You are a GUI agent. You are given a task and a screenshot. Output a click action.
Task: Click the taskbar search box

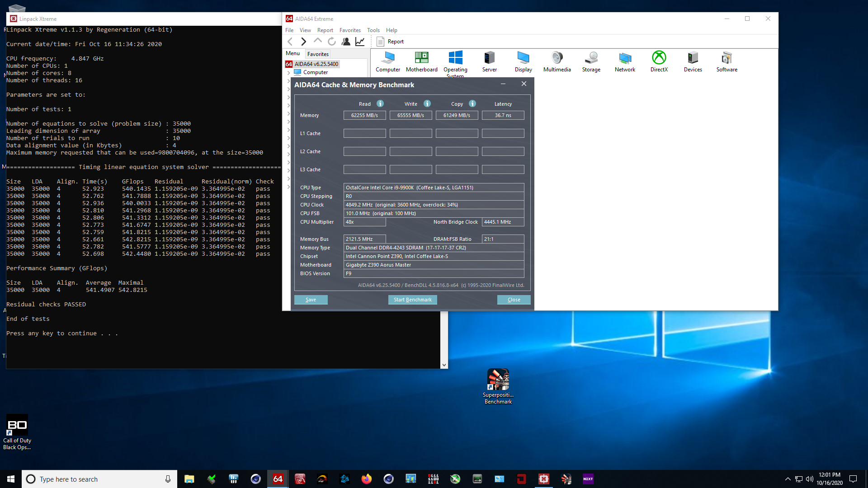(99, 479)
